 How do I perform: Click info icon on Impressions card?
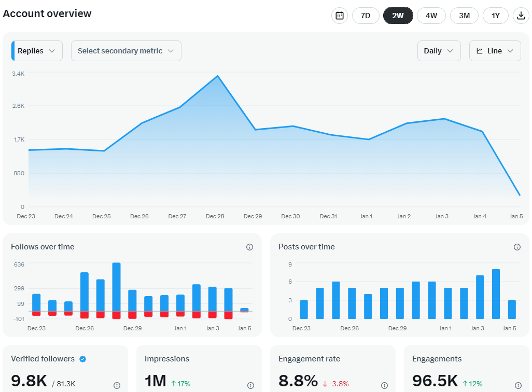click(x=250, y=385)
